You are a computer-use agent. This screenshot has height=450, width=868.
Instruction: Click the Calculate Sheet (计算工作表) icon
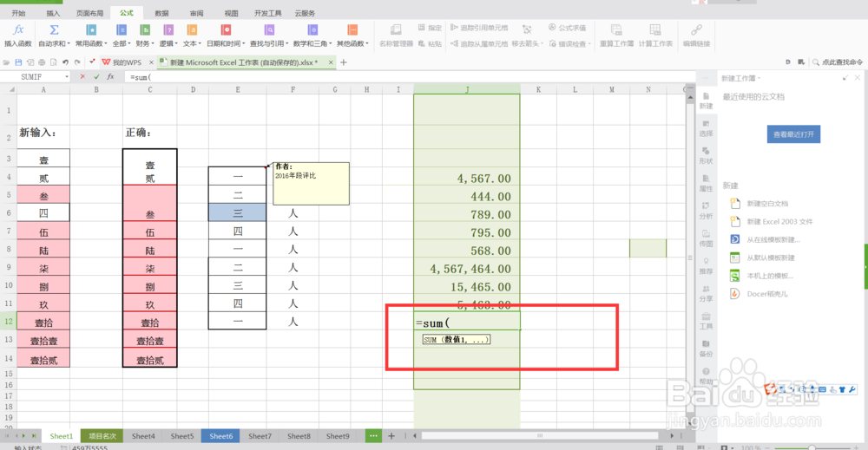[x=654, y=29]
